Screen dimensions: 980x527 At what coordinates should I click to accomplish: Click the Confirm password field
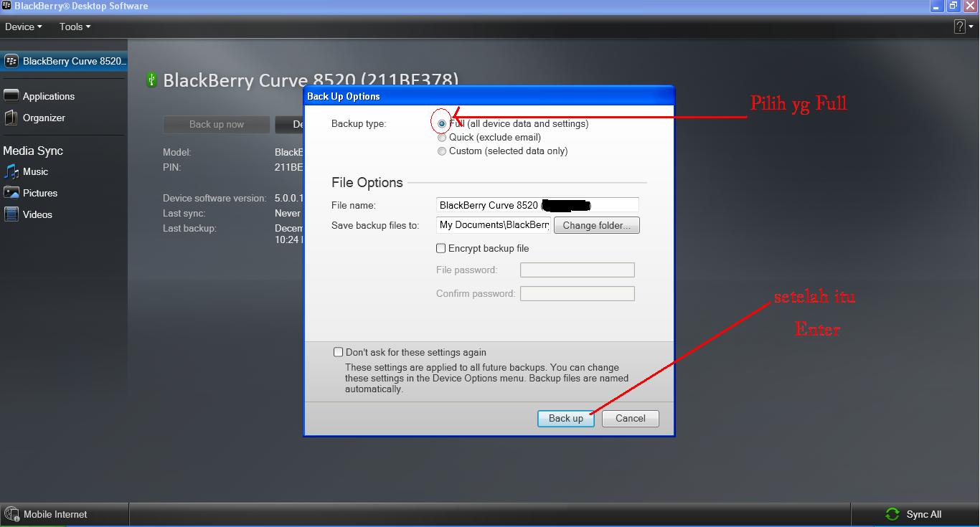coord(578,293)
